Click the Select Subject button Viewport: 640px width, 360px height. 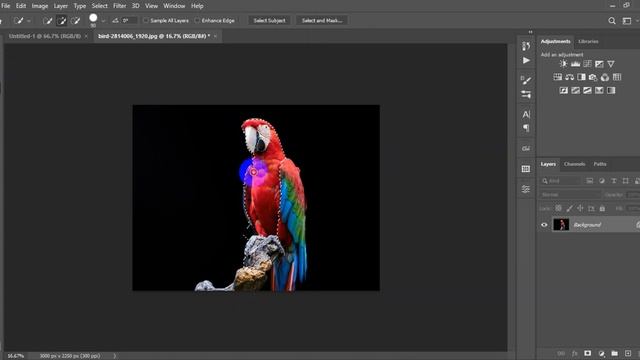(x=269, y=20)
